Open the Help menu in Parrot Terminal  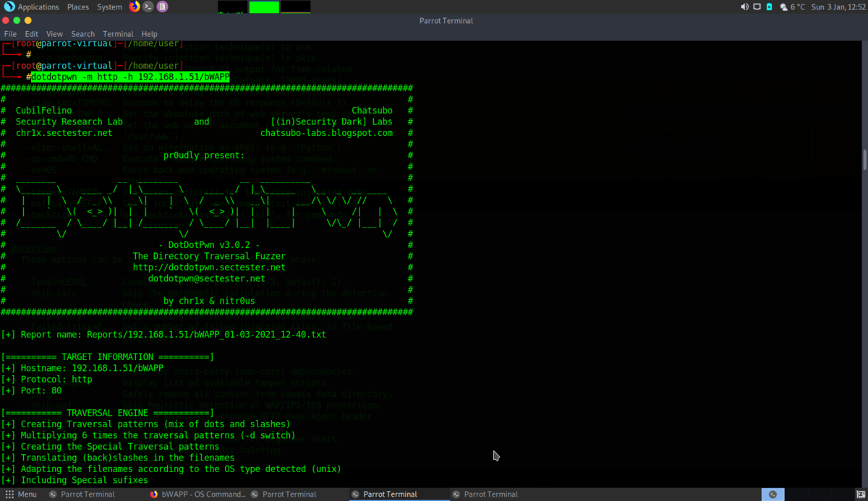coord(149,34)
